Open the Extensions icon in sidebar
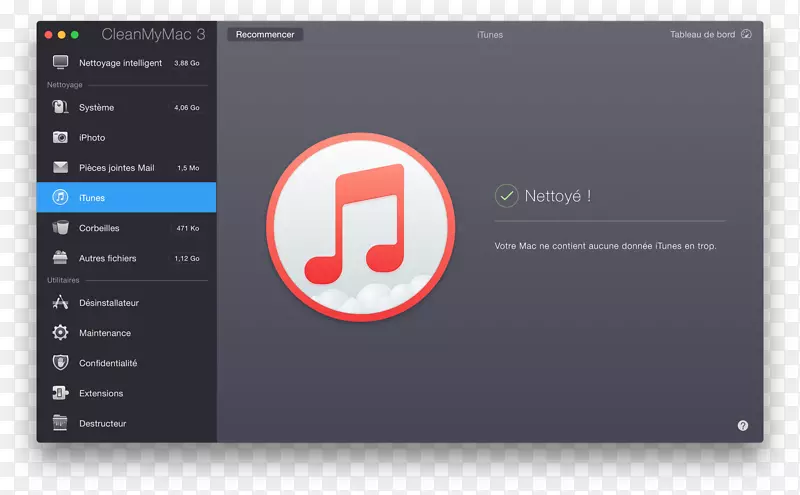 (60, 393)
